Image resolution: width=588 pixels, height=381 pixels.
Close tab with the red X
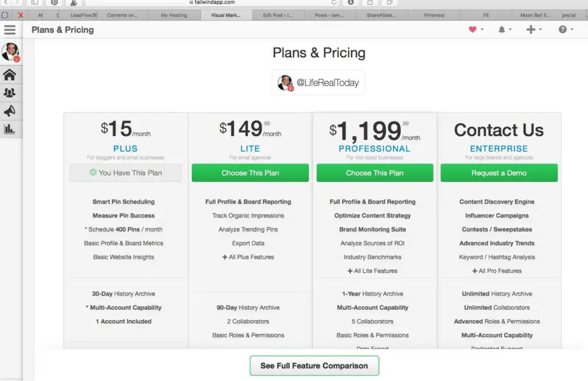(20, 15)
